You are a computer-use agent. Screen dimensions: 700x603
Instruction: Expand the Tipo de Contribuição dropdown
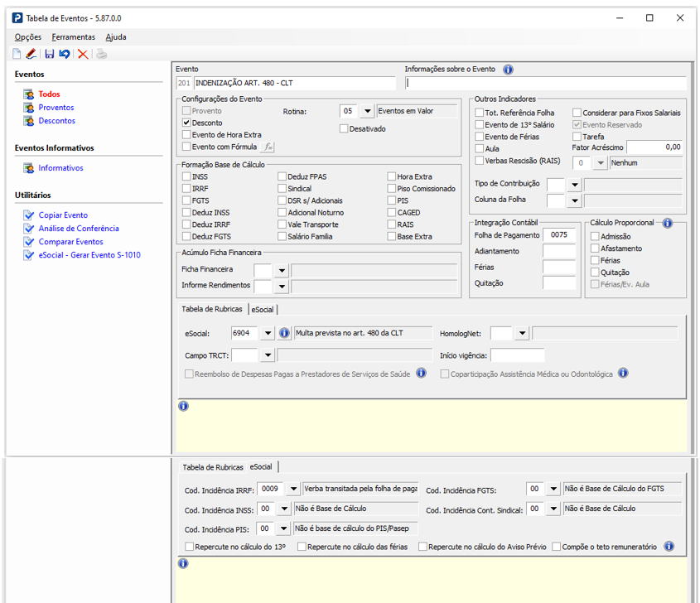(x=575, y=184)
